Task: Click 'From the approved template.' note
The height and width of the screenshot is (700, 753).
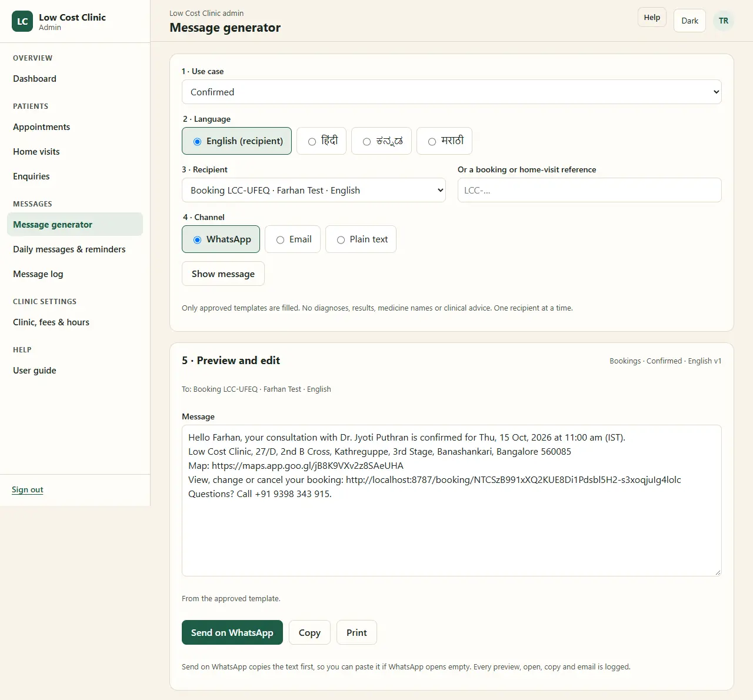Action: click(x=231, y=599)
